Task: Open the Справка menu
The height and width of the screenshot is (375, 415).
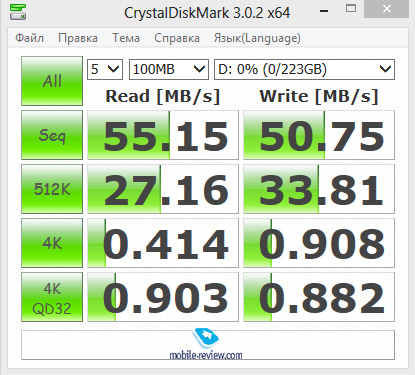Action: [x=177, y=38]
